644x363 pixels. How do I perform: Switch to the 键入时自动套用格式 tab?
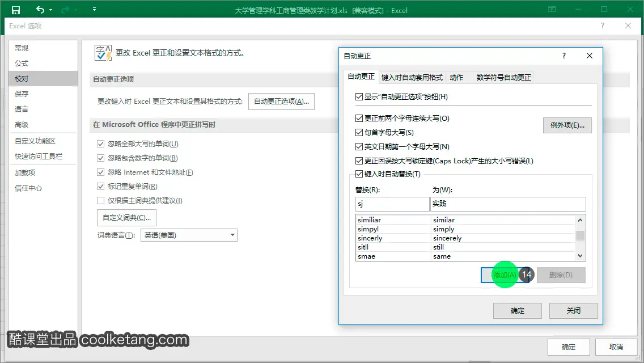(x=412, y=77)
